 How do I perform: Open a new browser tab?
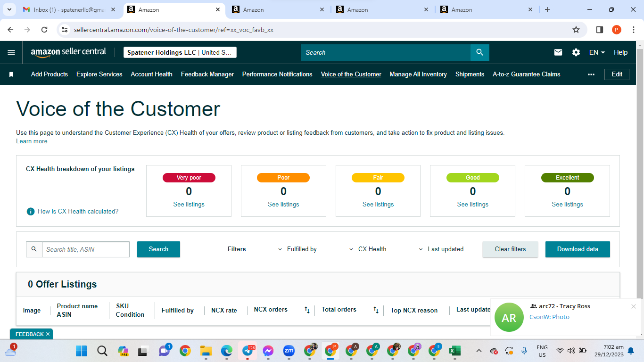547,9
